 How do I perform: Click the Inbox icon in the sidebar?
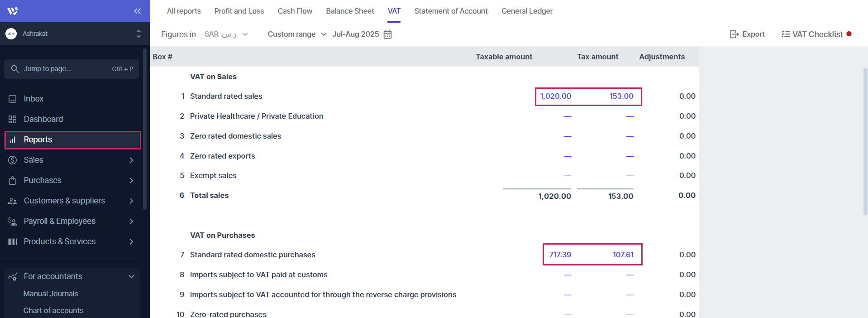tap(13, 99)
